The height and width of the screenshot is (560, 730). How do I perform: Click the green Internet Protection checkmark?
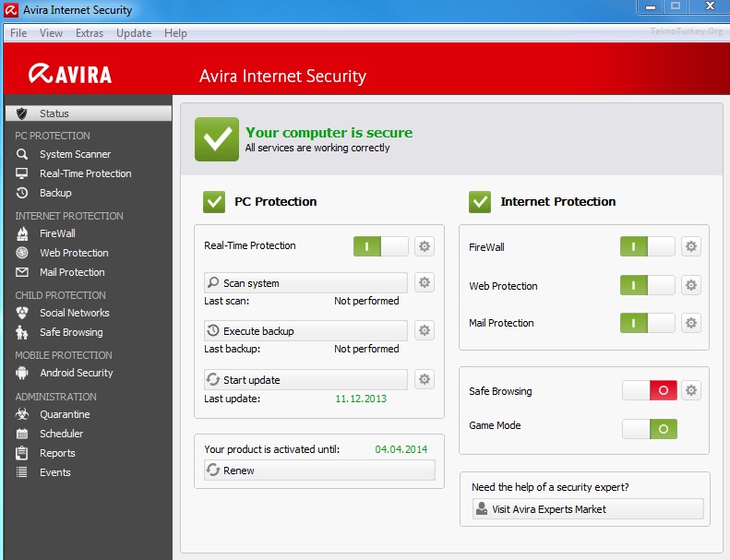click(x=480, y=202)
